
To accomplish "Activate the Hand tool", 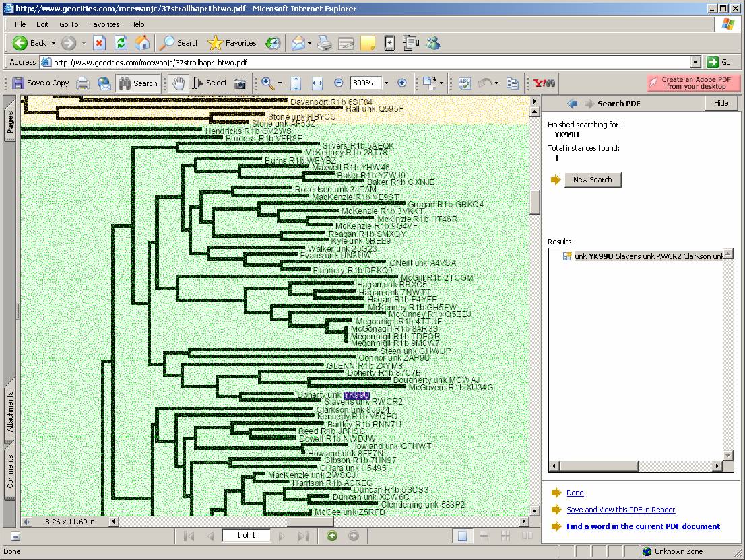I will coord(179,83).
